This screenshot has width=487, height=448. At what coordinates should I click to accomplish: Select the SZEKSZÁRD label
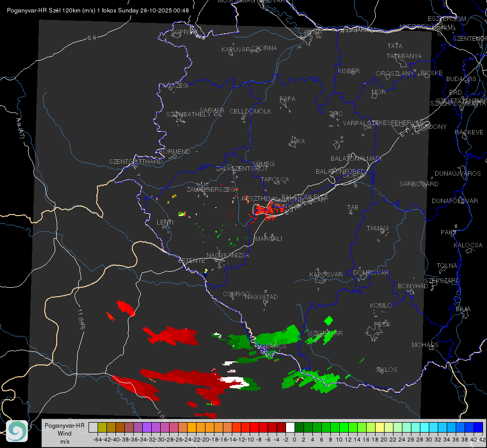pyautogui.click(x=442, y=280)
